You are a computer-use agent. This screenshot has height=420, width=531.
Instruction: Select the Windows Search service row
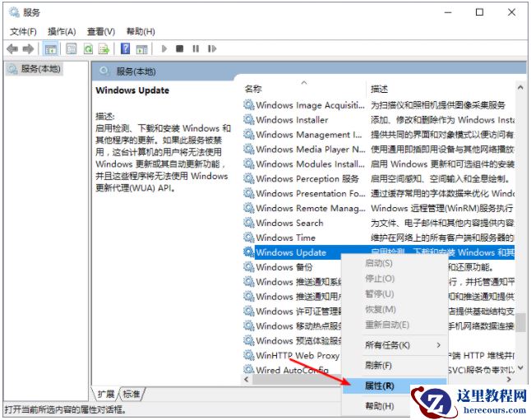[379, 223]
